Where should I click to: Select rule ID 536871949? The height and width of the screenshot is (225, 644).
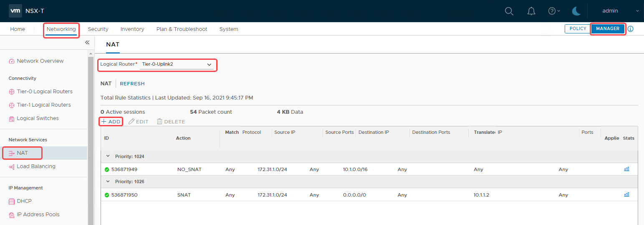coord(124,169)
